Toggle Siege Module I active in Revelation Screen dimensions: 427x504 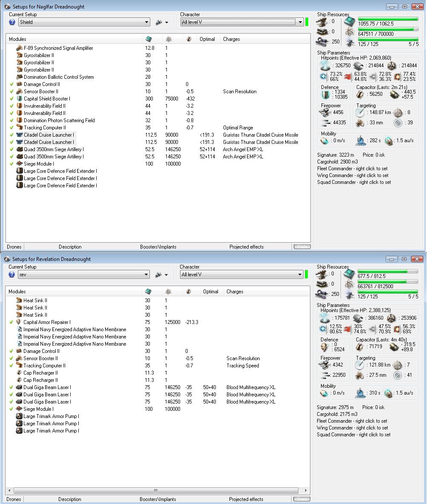pos(11,409)
